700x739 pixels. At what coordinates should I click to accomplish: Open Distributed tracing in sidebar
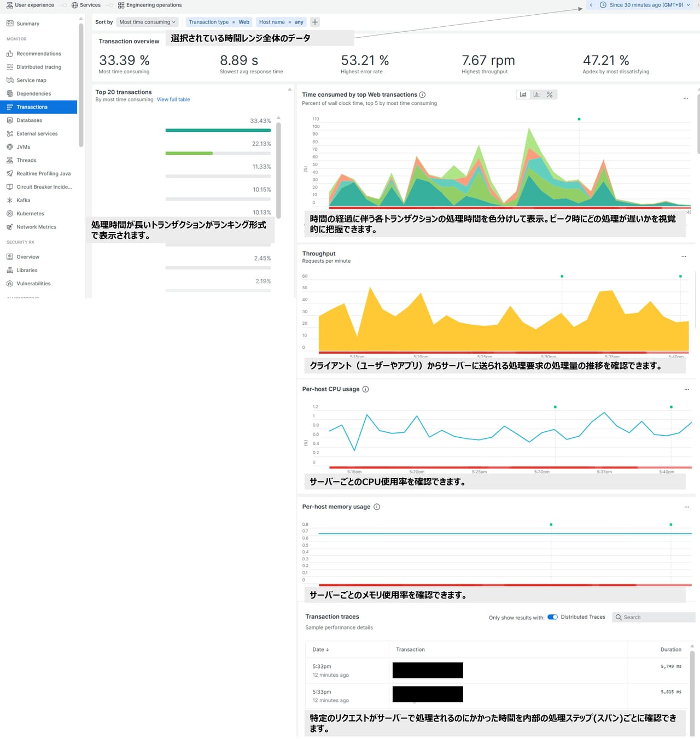click(38, 67)
